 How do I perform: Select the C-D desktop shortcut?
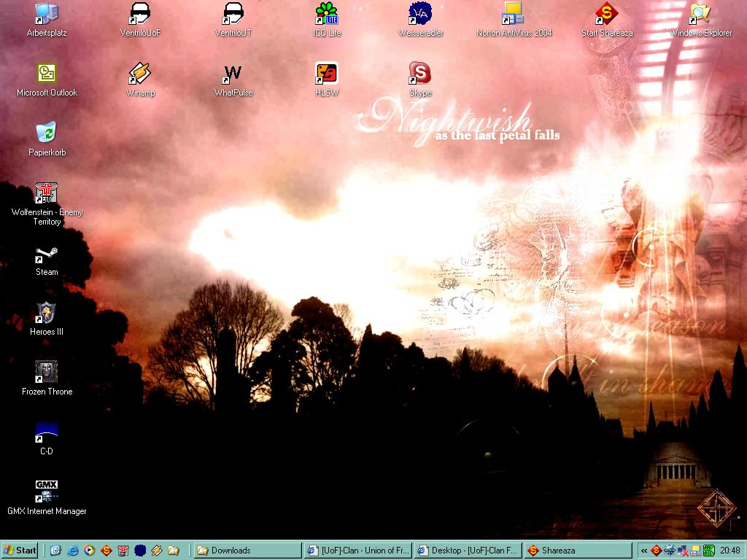(x=47, y=438)
